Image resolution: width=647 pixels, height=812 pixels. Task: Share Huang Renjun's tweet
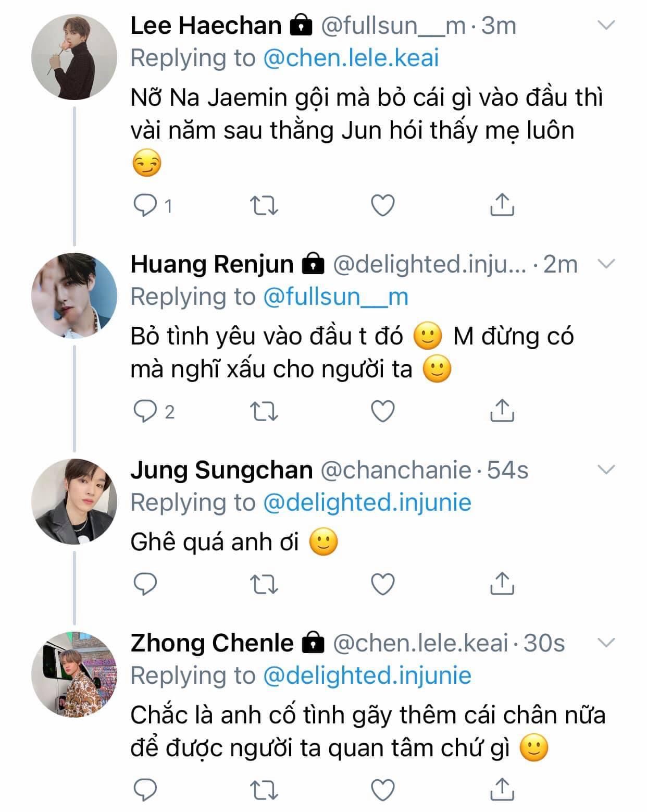502,411
